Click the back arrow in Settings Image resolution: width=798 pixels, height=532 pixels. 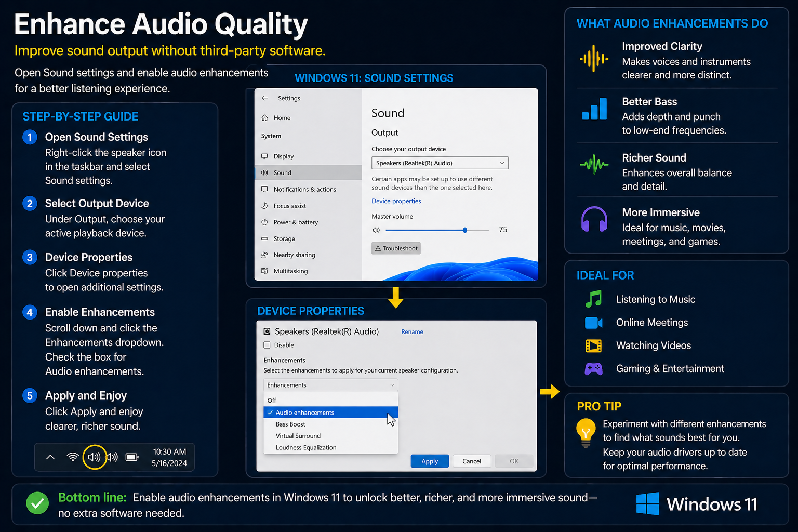[x=265, y=98]
